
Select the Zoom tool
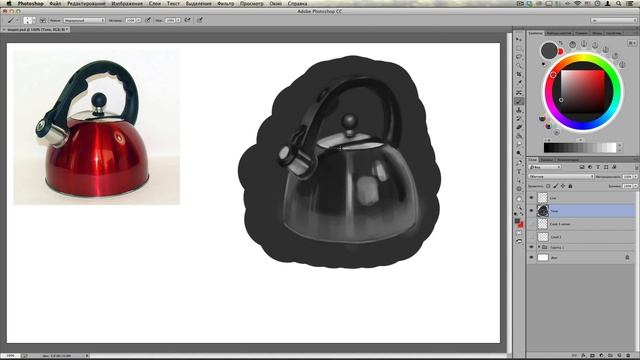tap(519, 207)
